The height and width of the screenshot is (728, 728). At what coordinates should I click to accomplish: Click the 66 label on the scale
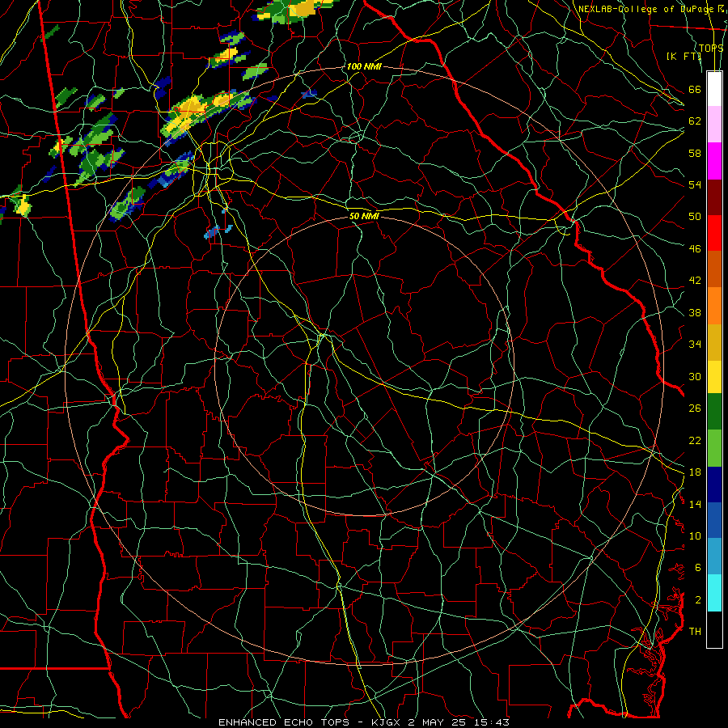tap(695, 89)
